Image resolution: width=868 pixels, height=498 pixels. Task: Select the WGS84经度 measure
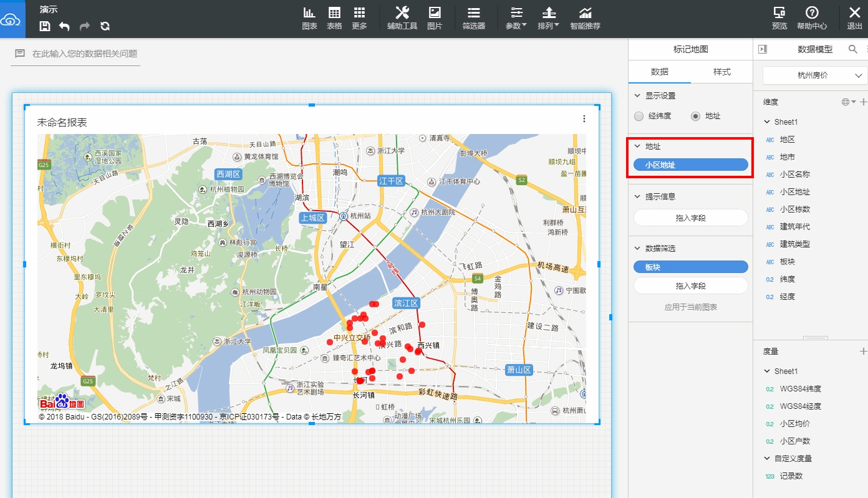(x=800, y=406)
